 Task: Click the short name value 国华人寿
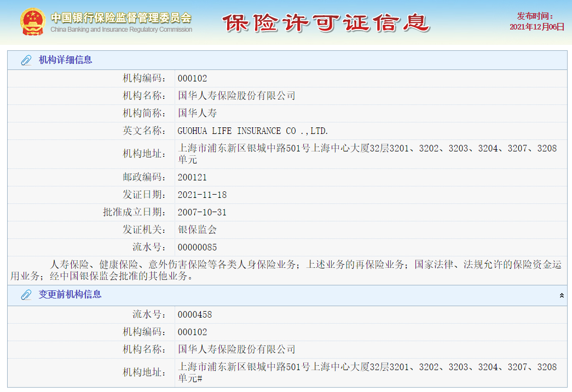198,113
